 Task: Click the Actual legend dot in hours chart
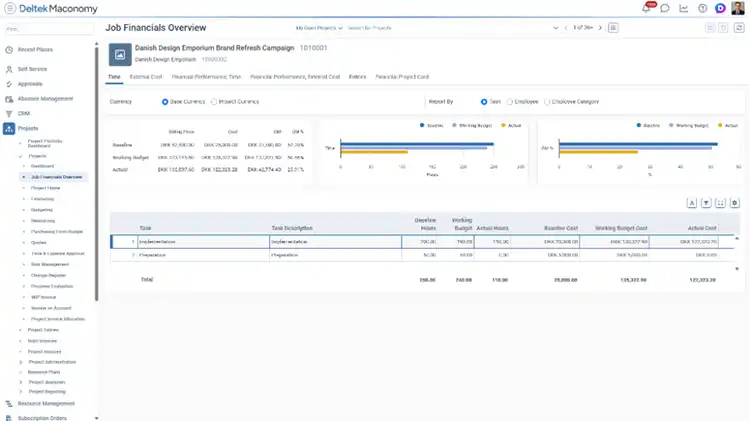[503, 125]
